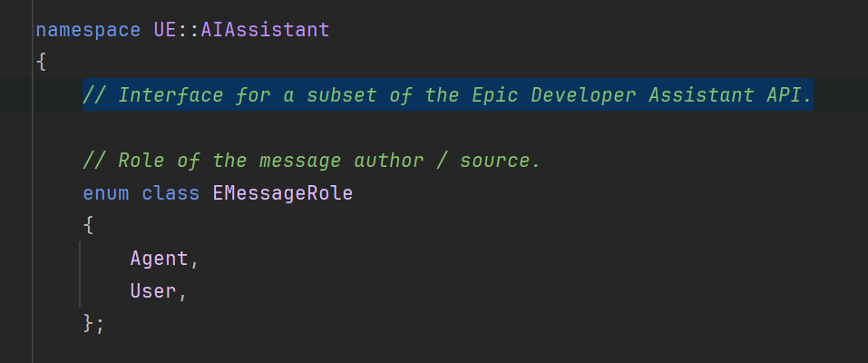The width and height of the screenshot is (868, 363).
Task: Select the EMessageRole identifier
Action: point(283,193)
